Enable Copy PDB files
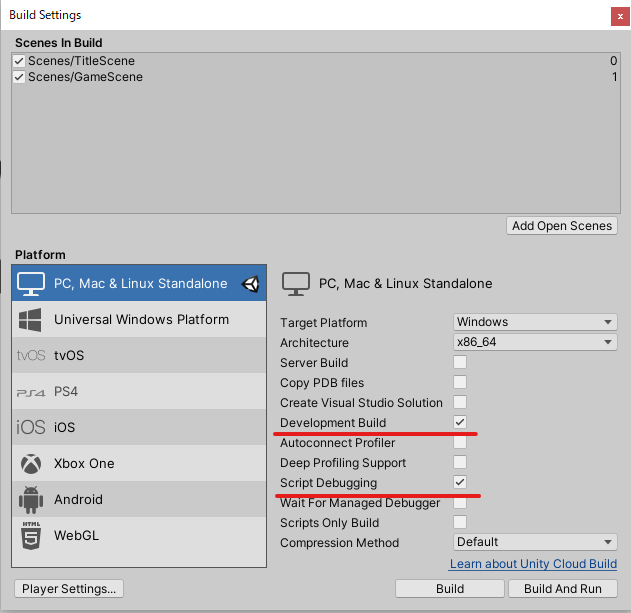 [x=460, y=382]
